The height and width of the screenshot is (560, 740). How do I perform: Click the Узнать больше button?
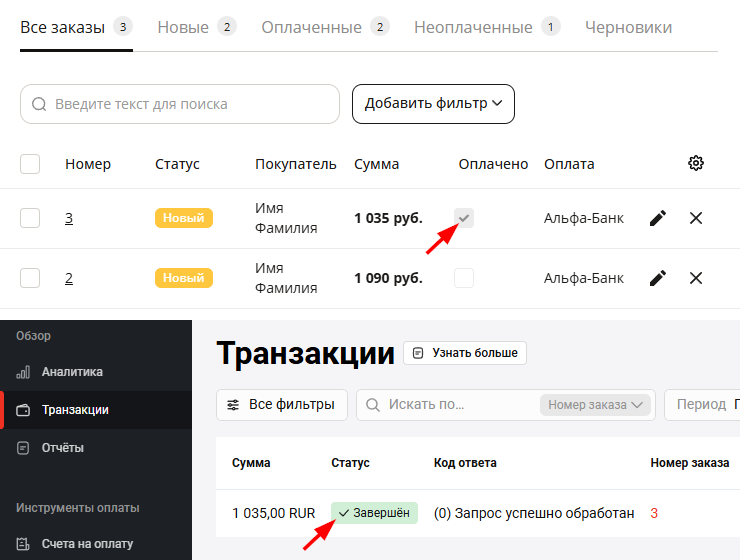pyautogui.click(x=465, y=353)
